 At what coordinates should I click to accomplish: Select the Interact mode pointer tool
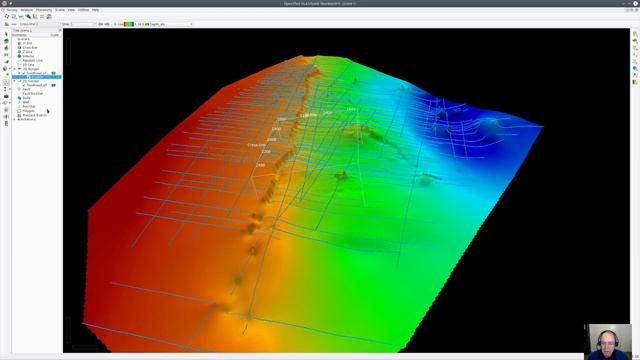[6, 34]
